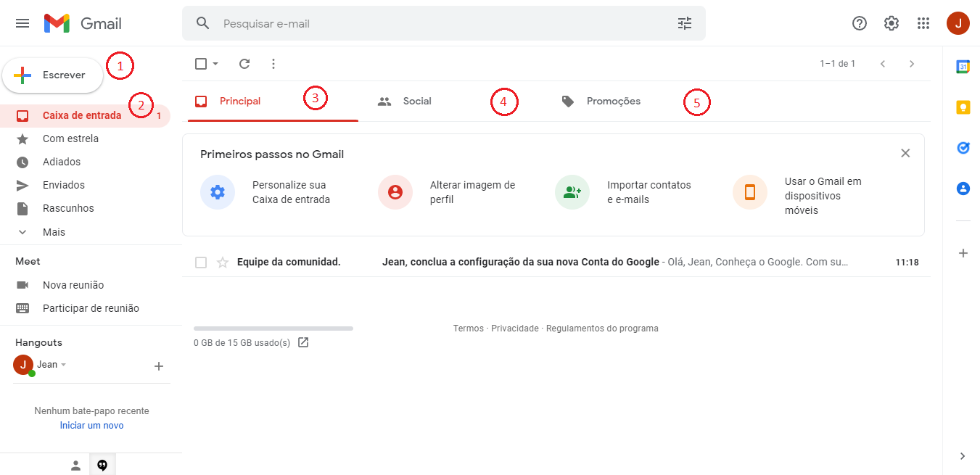Open the Google apps grid
980x475 pixels.
923,23
